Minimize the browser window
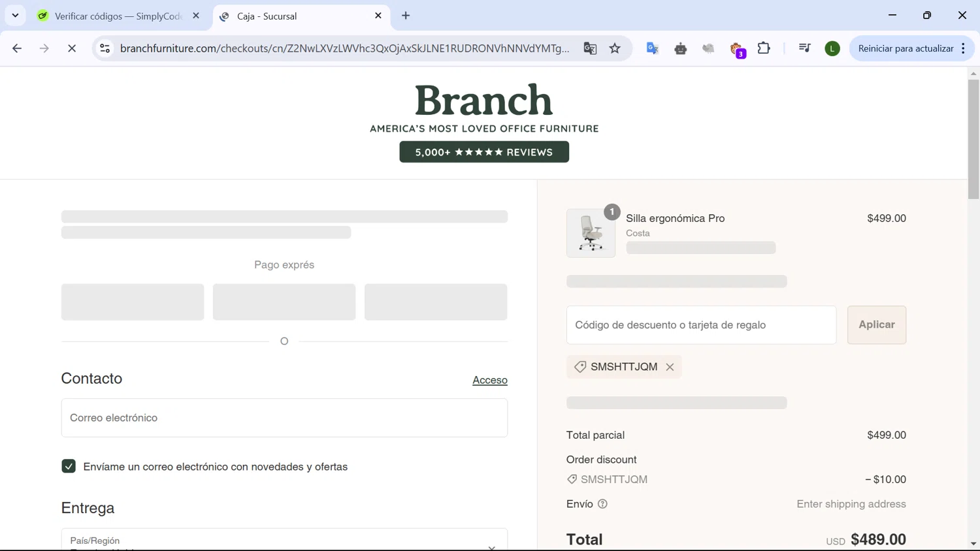The image size is (980, 551). tap(892, 15)
